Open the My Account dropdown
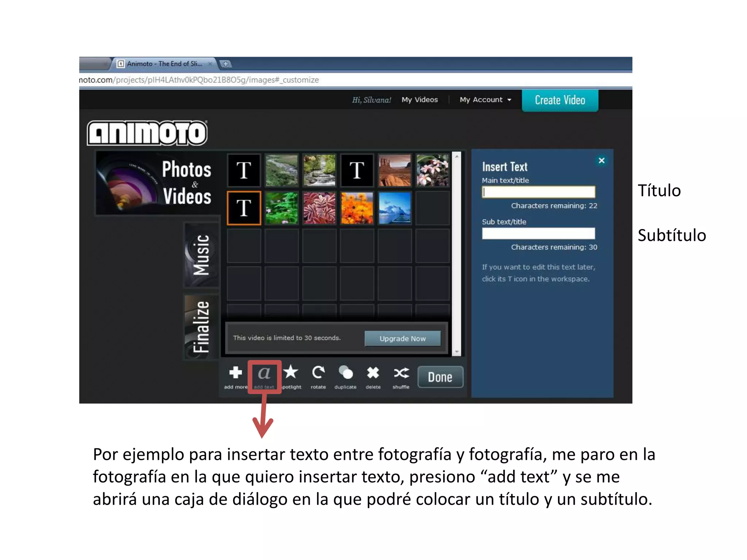The width and height of the screenshot is (747, 560). tap(485, 100)
